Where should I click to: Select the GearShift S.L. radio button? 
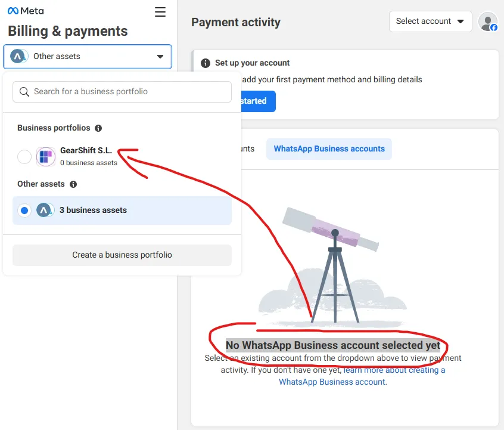point(24,157)
